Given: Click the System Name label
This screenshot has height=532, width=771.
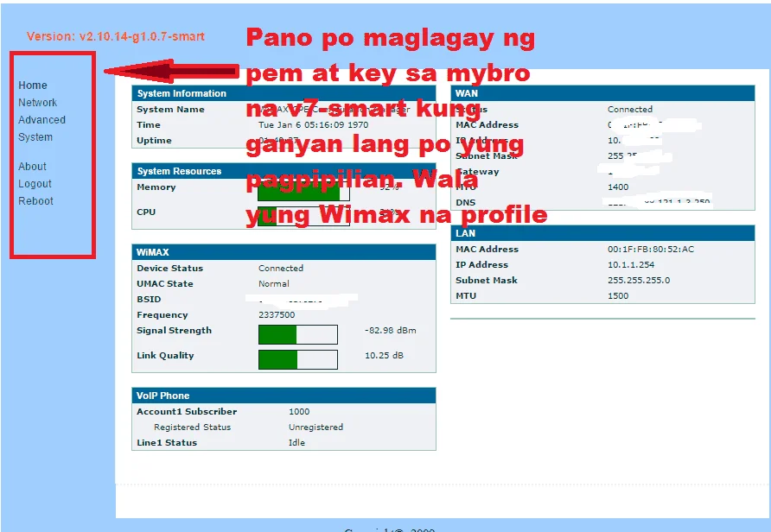Looking at the screenshot, I should [170, 109].
